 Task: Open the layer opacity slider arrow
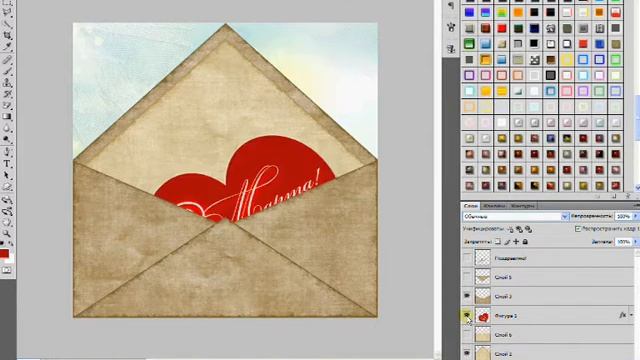pos(635,216)
